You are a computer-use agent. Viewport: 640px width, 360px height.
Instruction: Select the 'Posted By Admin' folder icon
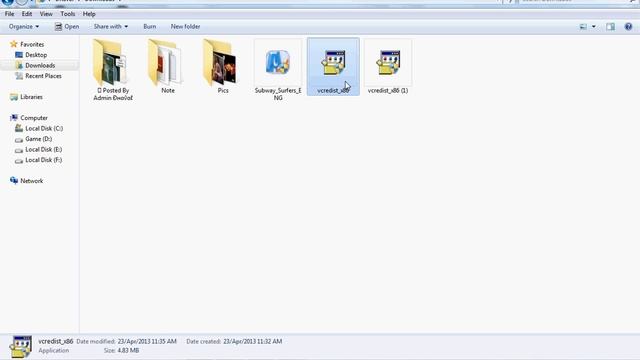(110, 62)
